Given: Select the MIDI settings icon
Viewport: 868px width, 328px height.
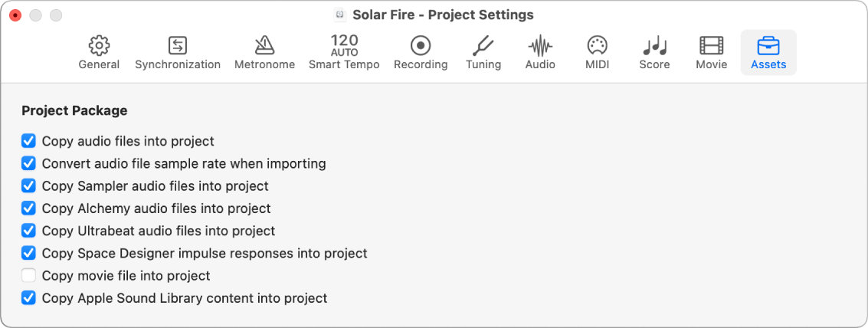Looking at the screenshot, I should coord(597,46).
